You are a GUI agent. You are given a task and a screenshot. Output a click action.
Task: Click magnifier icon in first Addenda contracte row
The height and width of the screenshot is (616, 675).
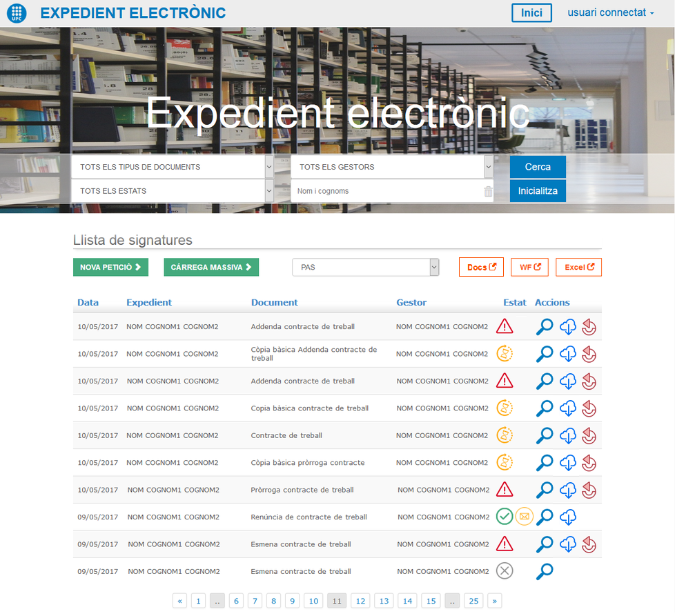[x=545, y=326]
